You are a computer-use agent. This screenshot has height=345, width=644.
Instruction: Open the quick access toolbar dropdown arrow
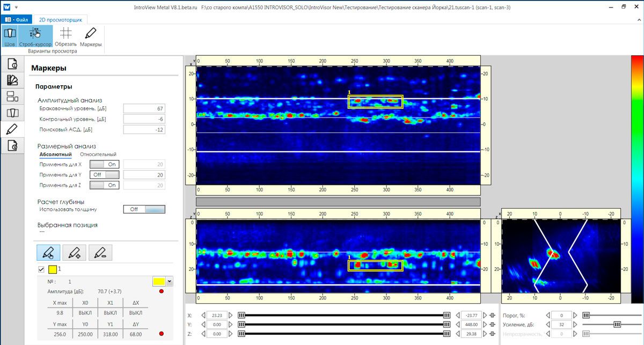coord(16,8)
